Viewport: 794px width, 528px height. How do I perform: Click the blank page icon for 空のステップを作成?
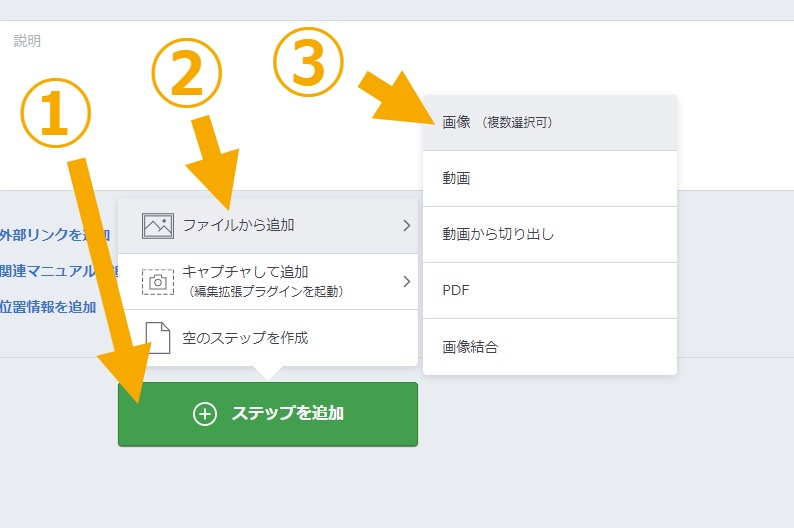(x=158, y=338)
